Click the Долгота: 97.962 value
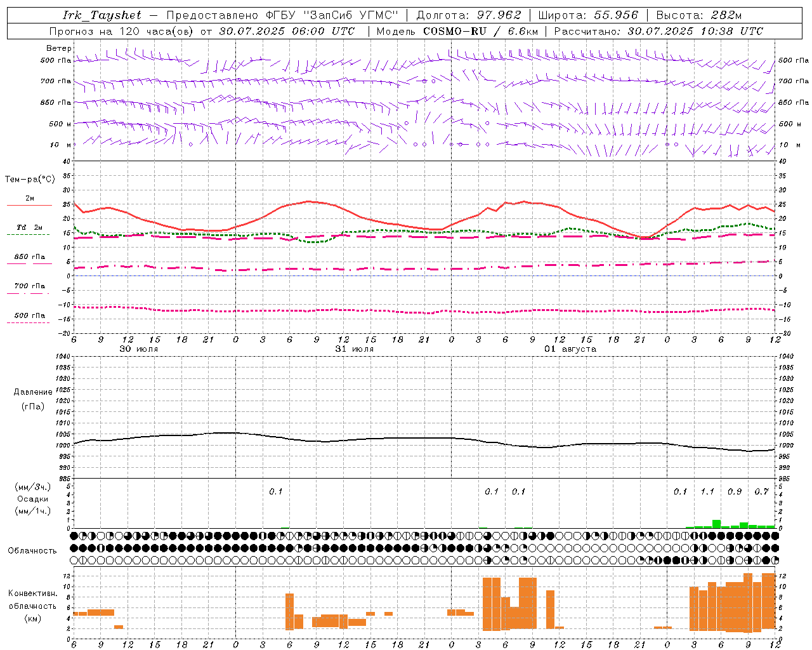 (x=469, y=15)
